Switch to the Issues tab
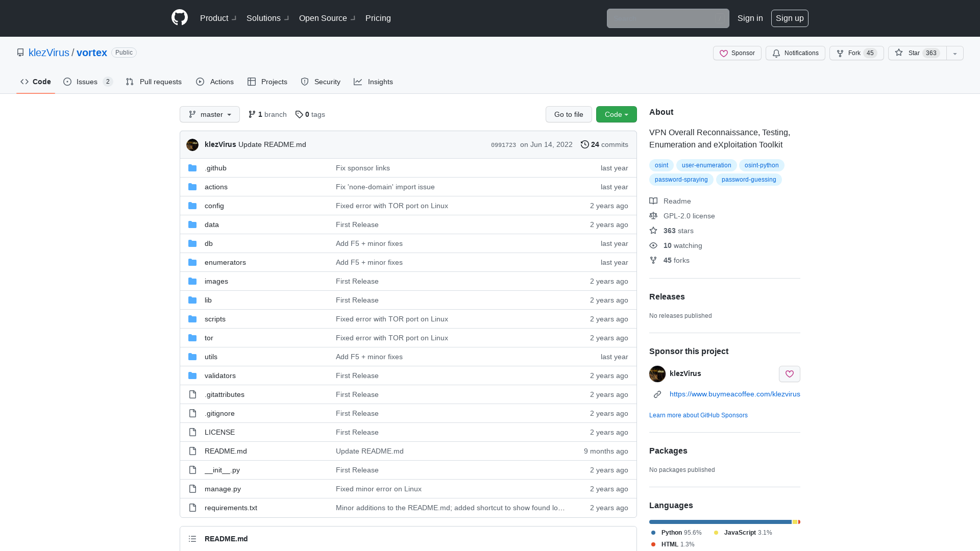 pos(88,82)
